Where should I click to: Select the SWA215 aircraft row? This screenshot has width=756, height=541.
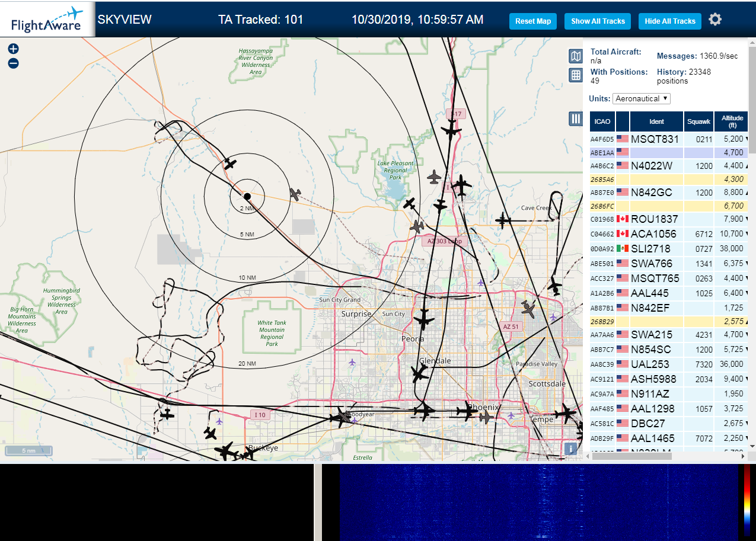click(x=669, y=335)
